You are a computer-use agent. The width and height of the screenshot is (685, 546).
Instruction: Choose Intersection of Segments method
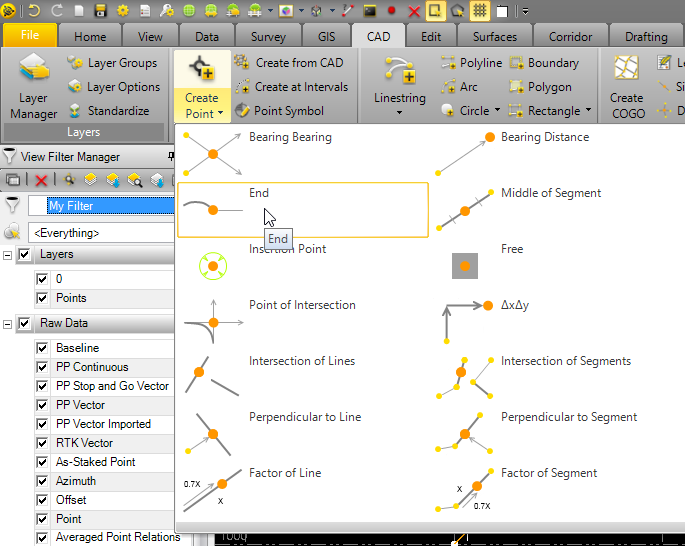click(555, 377)
